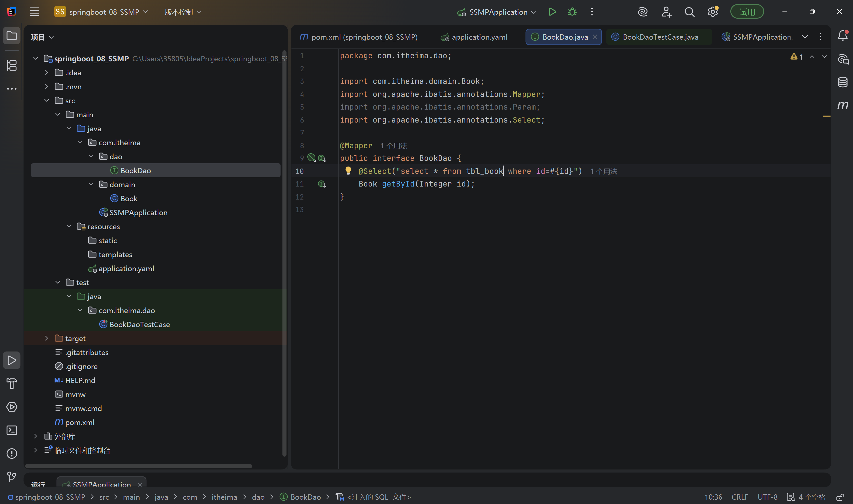The image size is (853, 504).
Task: Collapse the resources folder node
Action: [69, 227]
